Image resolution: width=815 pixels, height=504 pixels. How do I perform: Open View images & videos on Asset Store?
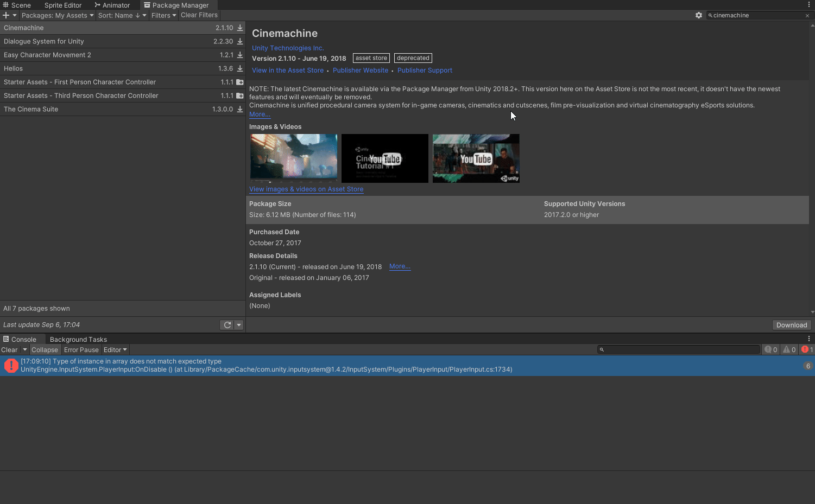(x=306, y=189)
